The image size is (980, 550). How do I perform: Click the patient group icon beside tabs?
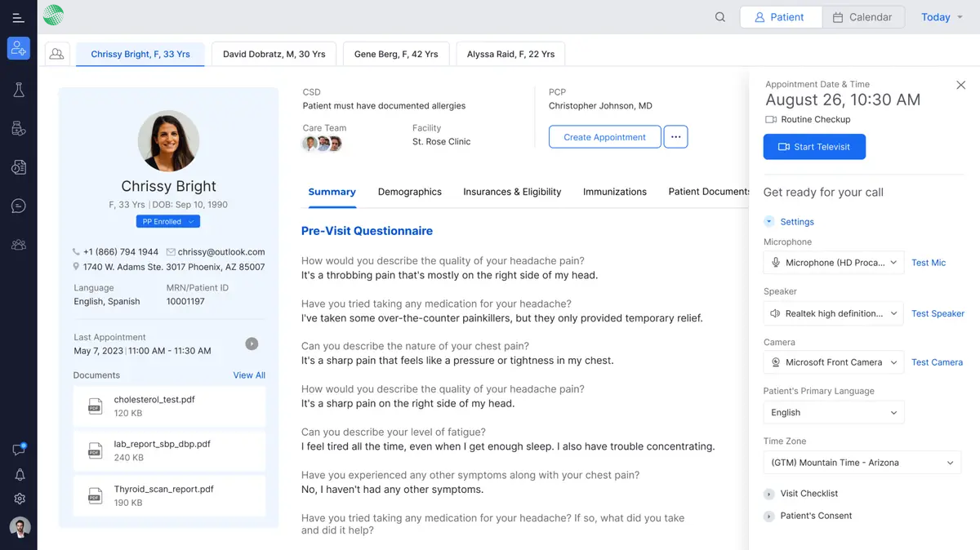tap(56, 54)
